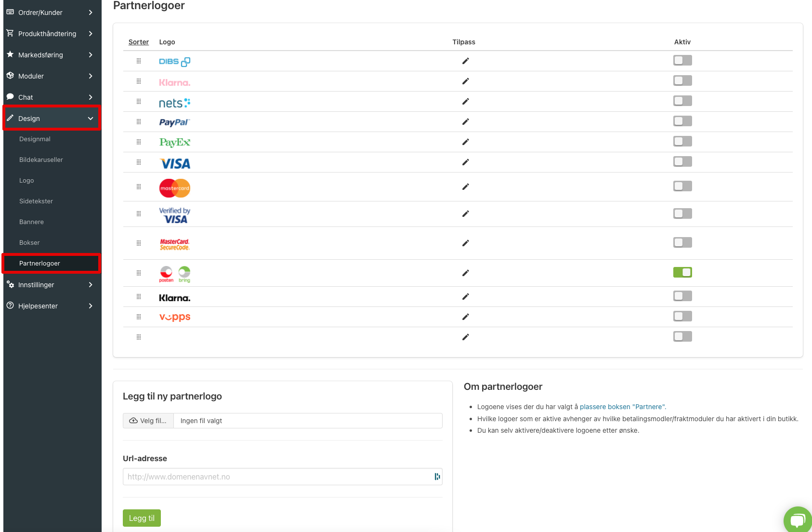Toggle Verified by VISA active
This screenshot has width=812, height=532.
[x=682, y=213]
